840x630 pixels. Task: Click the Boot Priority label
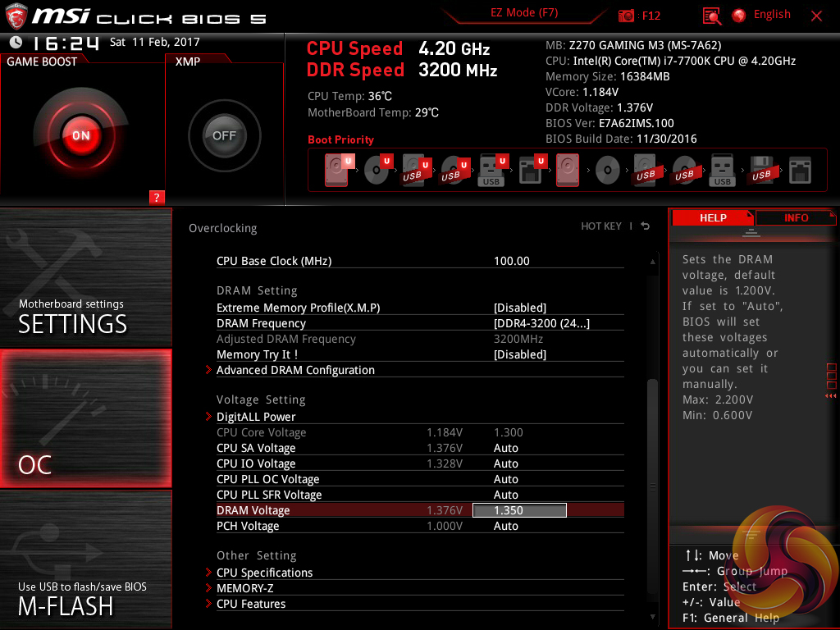[340, 139]
